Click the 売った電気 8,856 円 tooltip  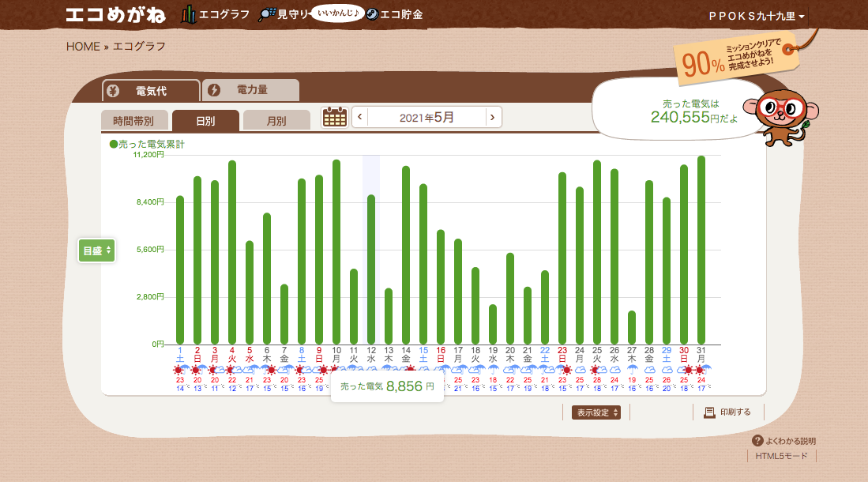pyautogui.click(x=387, y=386)
